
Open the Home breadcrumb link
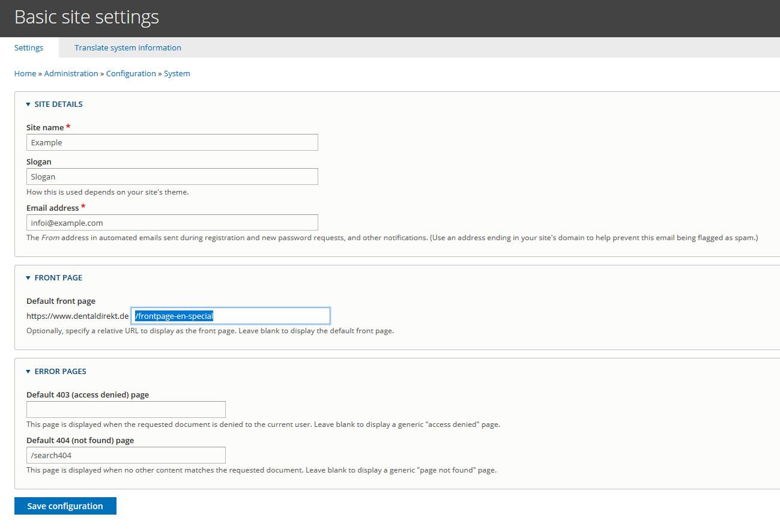click(25, 73)
